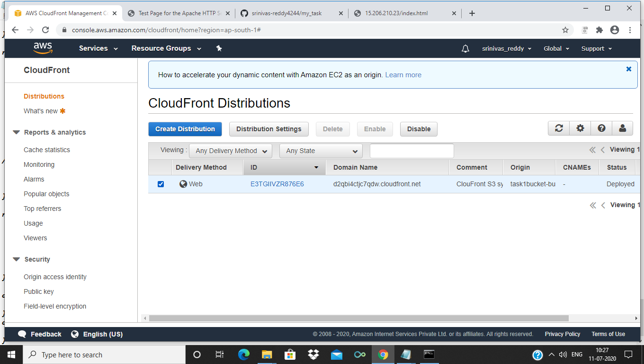Open the help question mark icon
The height and width of the screenshot is (364, 644).
[x=601, y=128]
